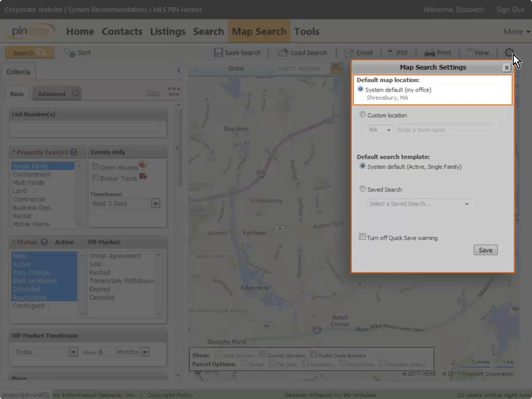Open the Select a Saved Search dropdown
532x399 pixels.
(x=418, y=203)
